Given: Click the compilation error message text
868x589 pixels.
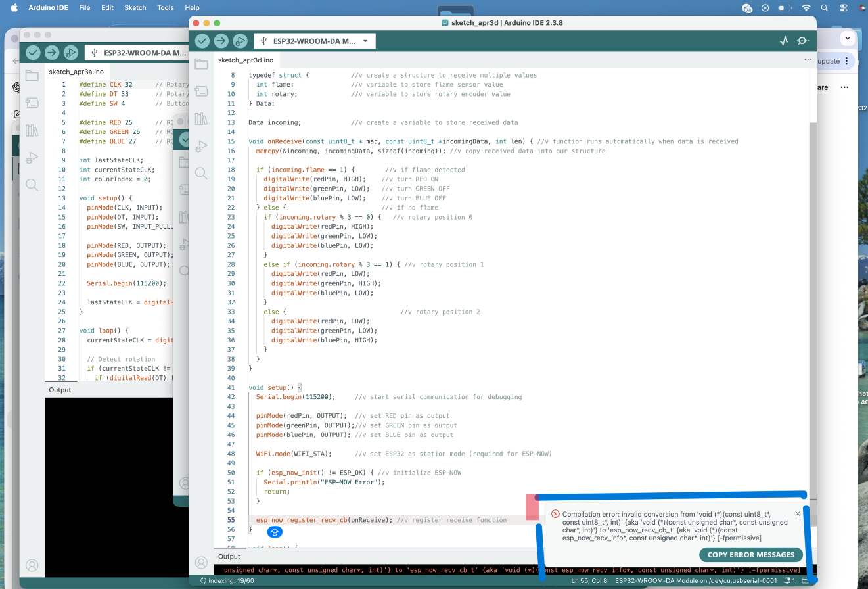Looking at the screenshot, I should 675,526.
